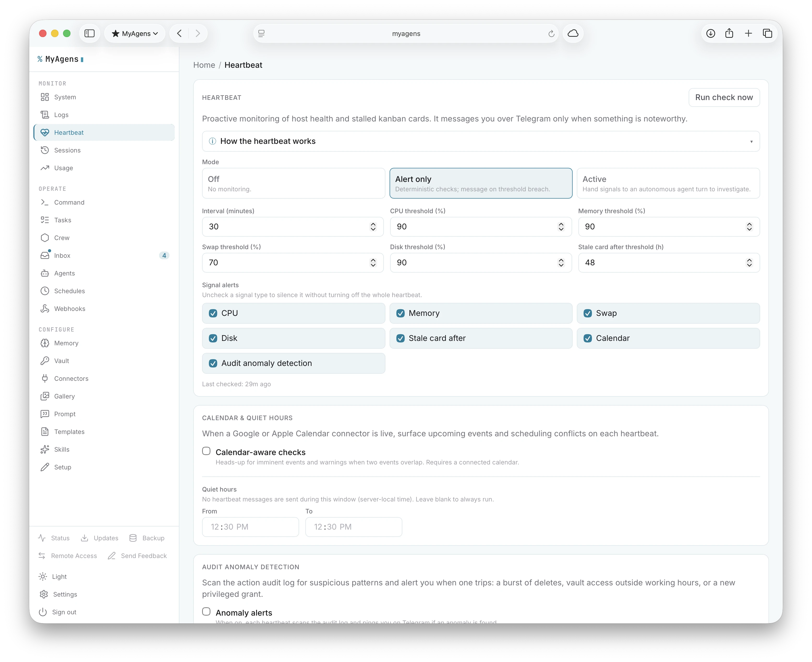
Task: Open the MyAgens tab group dropdown
Action: (135, 34)
